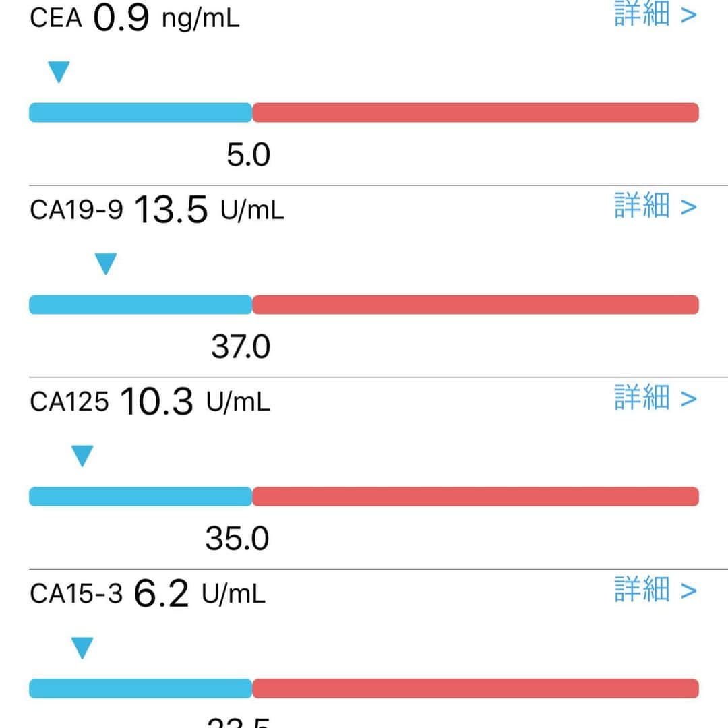Click the red high range of CEA bar

(475, 113)
